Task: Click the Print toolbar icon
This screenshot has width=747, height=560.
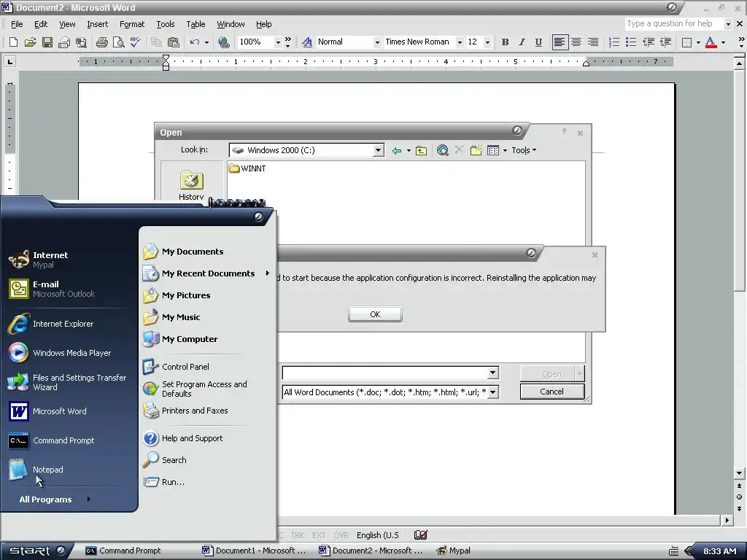Action: (101, 42)
